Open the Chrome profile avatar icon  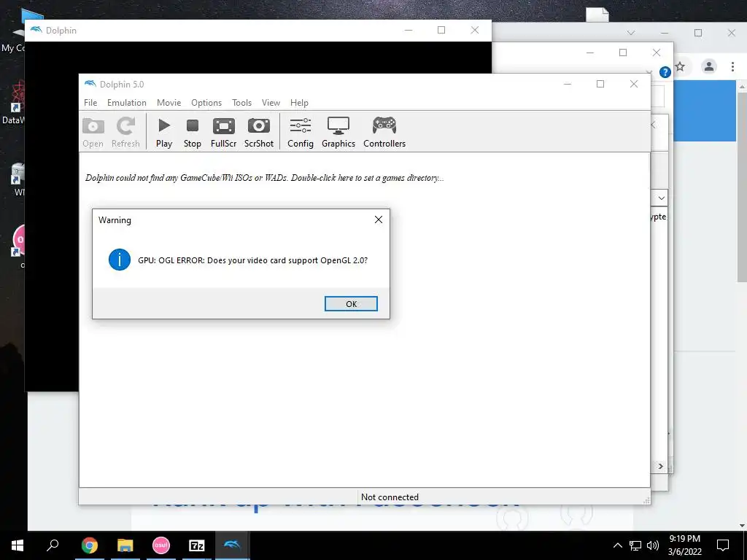click(709, 66)
